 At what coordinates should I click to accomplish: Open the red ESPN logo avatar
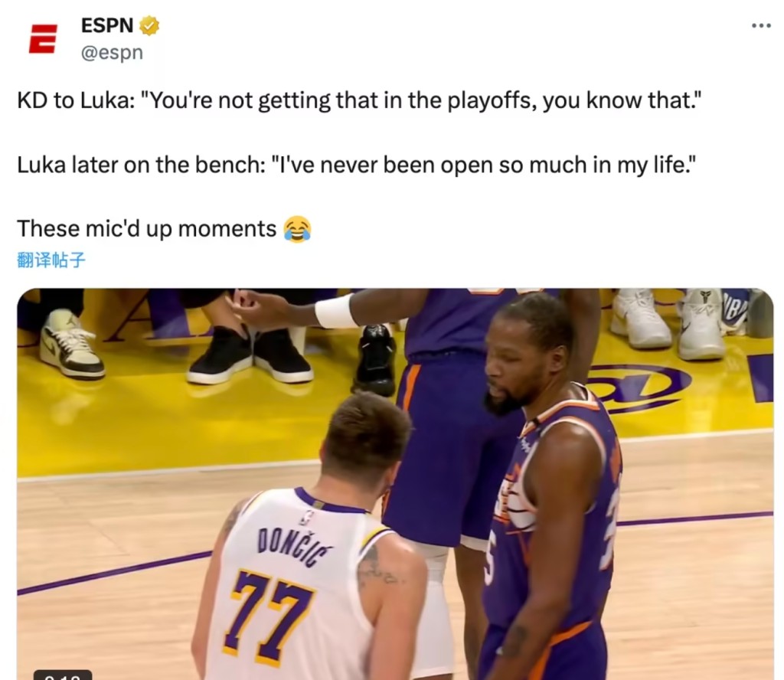pyautogui.click(x=43, y=38)
